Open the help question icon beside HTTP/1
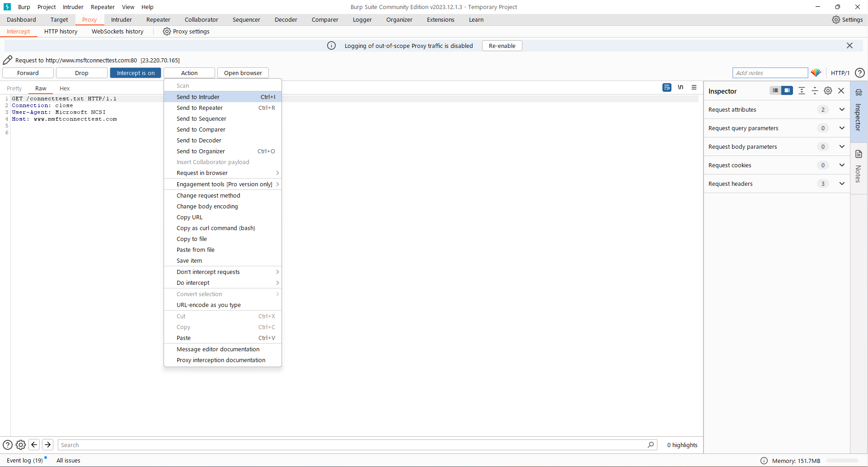 pyautogui.click(x=860, y=73)
